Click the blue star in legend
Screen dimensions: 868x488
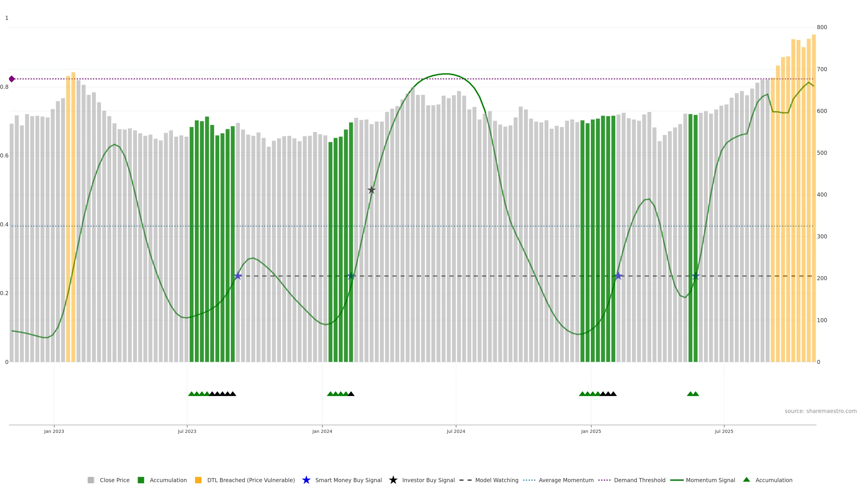pos(306,480)
